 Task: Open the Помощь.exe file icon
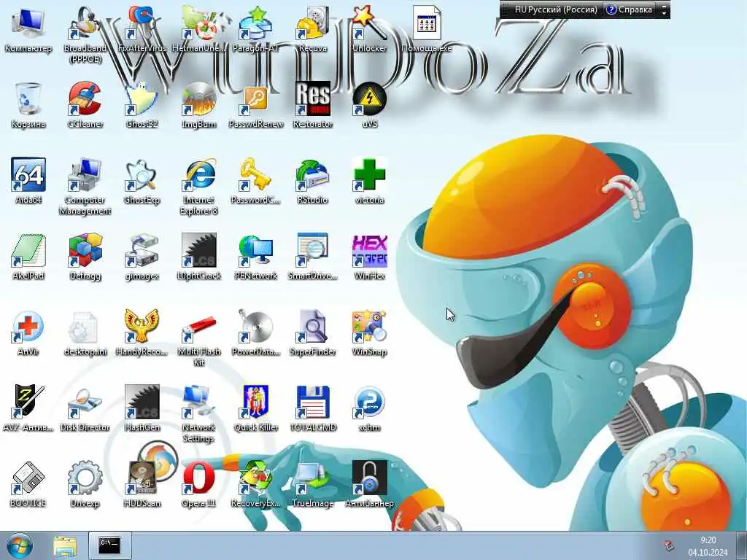(426, 28)
